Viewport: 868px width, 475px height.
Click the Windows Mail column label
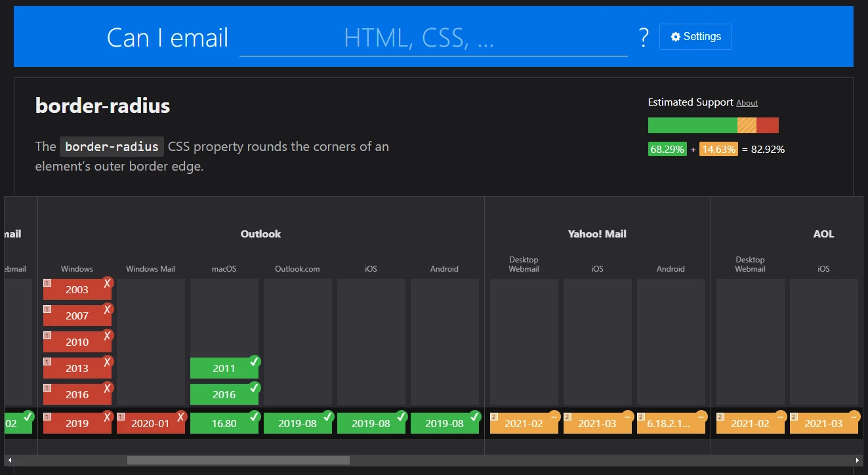point(150,269)
